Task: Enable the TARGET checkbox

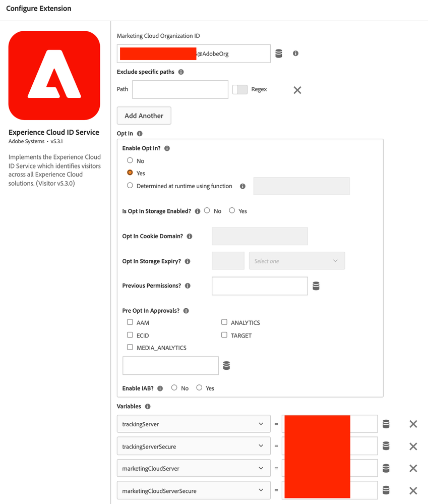Action: [x=224, y=335]
